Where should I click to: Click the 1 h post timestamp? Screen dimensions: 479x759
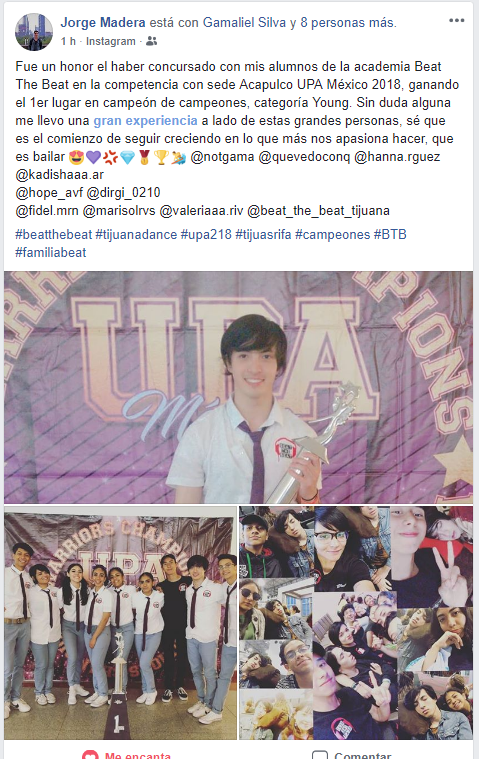pyautogui.click(x=68, y=42)
